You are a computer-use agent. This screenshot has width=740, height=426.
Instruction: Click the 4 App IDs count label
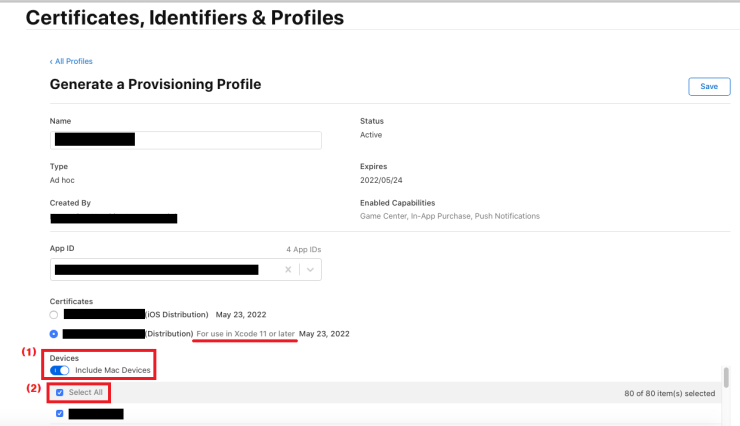(301, 249)
